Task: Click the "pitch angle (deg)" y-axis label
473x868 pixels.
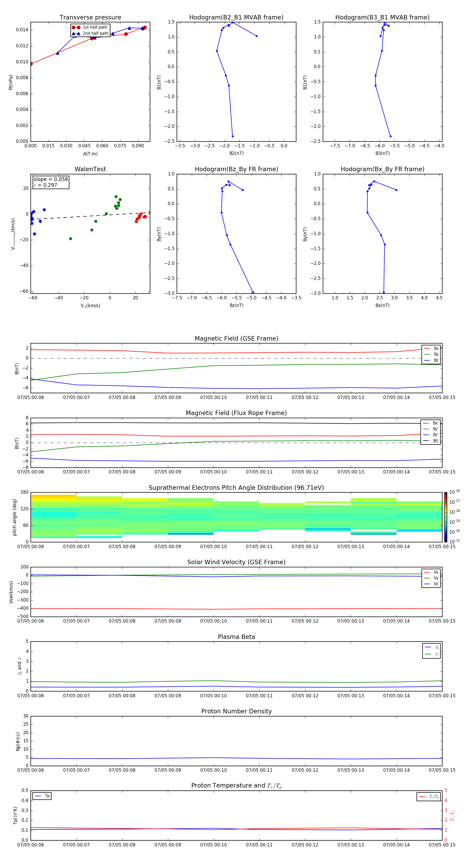Action: [14, 517]
